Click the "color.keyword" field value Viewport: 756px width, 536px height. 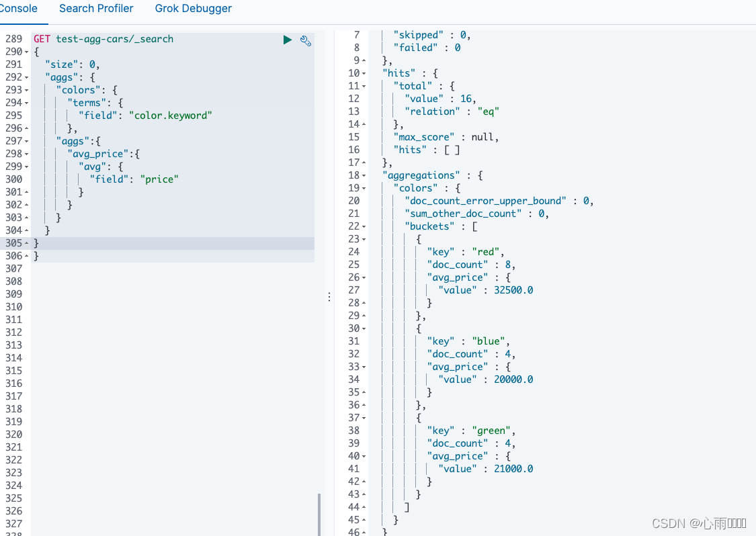click(x=170, y=116)
